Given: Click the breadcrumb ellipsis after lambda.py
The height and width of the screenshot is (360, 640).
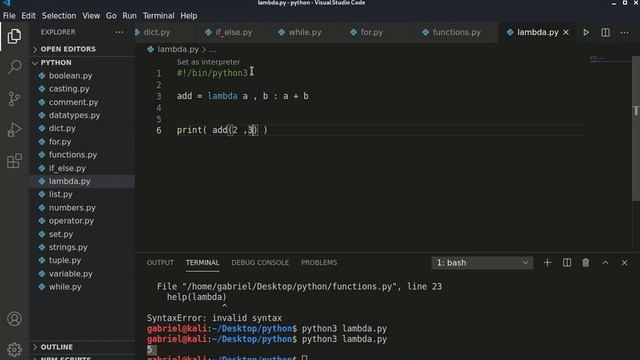Looking at the screenshot, I should pos(213,49).
